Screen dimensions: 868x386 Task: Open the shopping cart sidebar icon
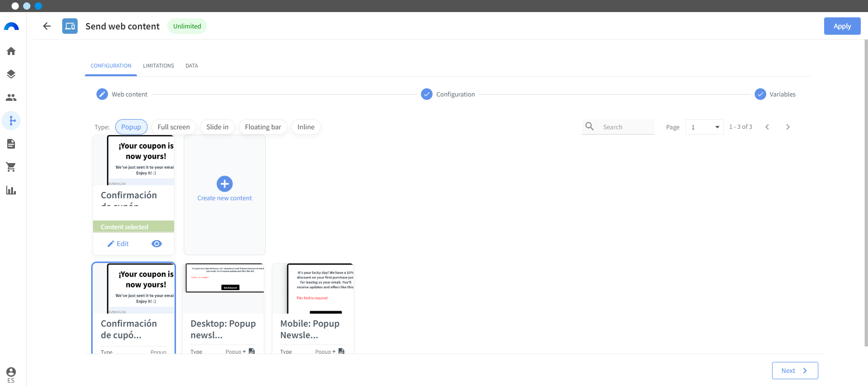[11, 167]
